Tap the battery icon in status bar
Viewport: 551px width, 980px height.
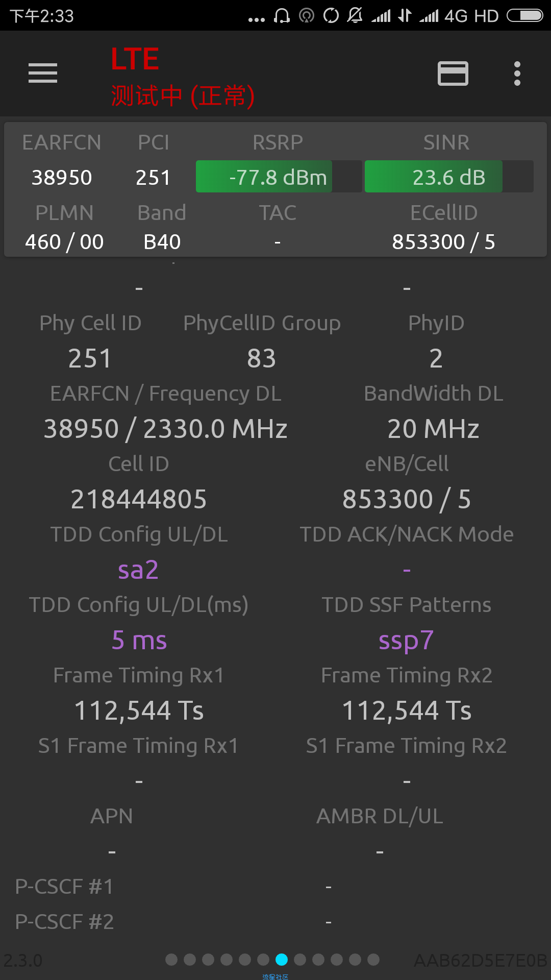click(x=525, y=16)
